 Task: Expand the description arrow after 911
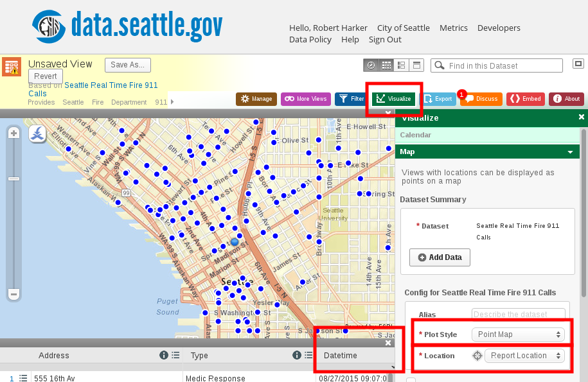tap(172, 102)
